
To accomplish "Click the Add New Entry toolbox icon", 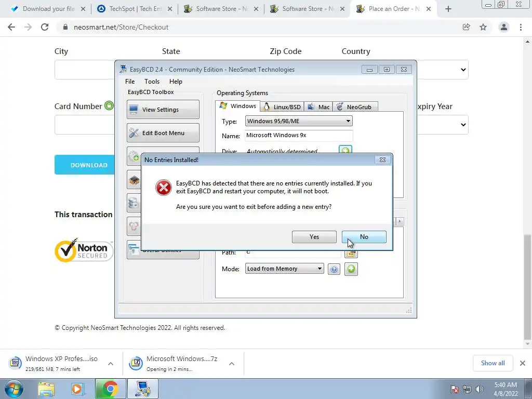I will (x=134, y=156).
